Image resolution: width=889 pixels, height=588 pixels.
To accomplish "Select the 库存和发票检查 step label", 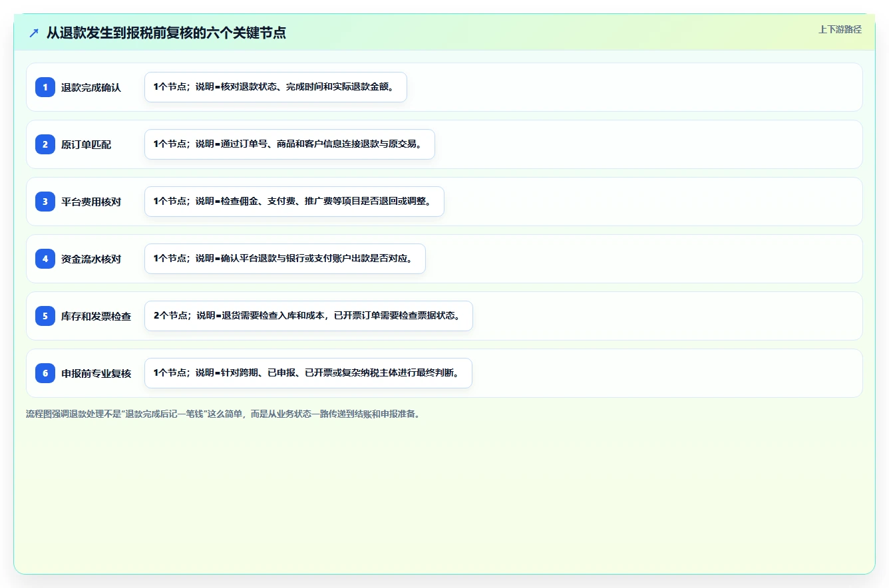I will click(x=96, y=316).
